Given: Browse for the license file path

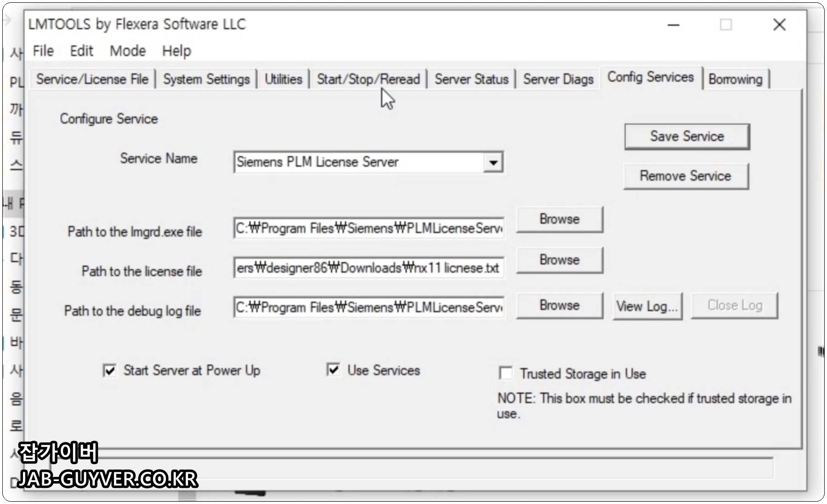Looking at the screenshot, I should click(560, 260).
